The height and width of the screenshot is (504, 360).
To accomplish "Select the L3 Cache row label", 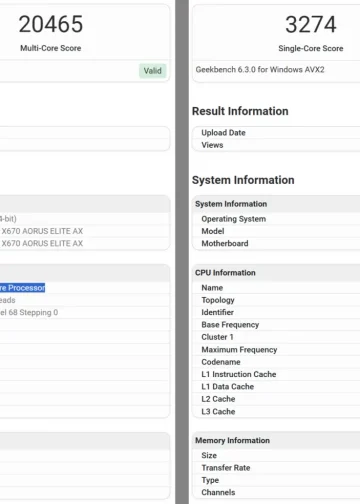I will pyautogui.click(x=218, y=412).
